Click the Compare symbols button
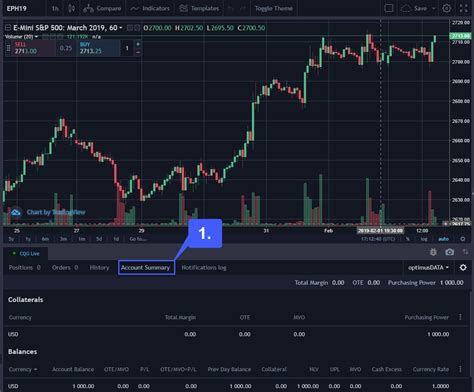Screen dimensions: 474x392 coord(102,8)
